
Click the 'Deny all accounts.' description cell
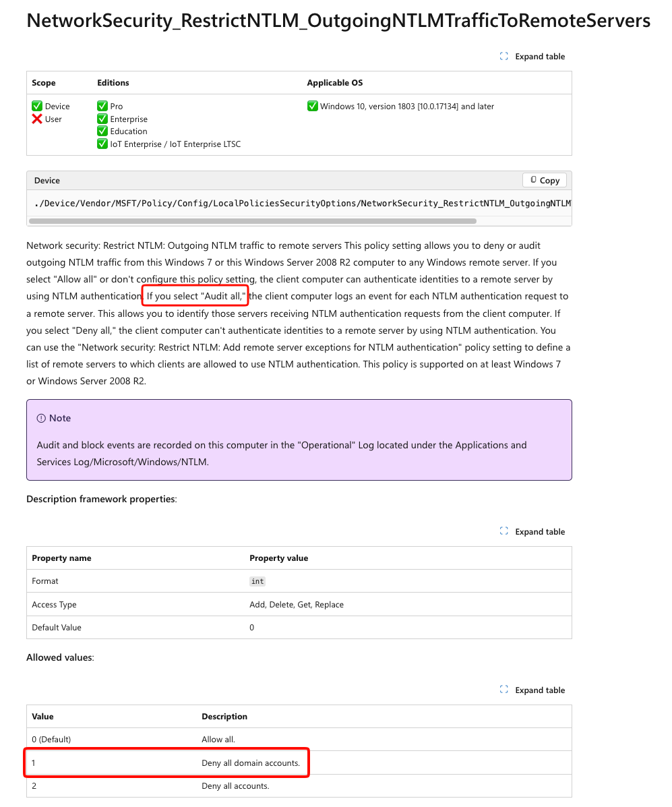coord(235,786)
